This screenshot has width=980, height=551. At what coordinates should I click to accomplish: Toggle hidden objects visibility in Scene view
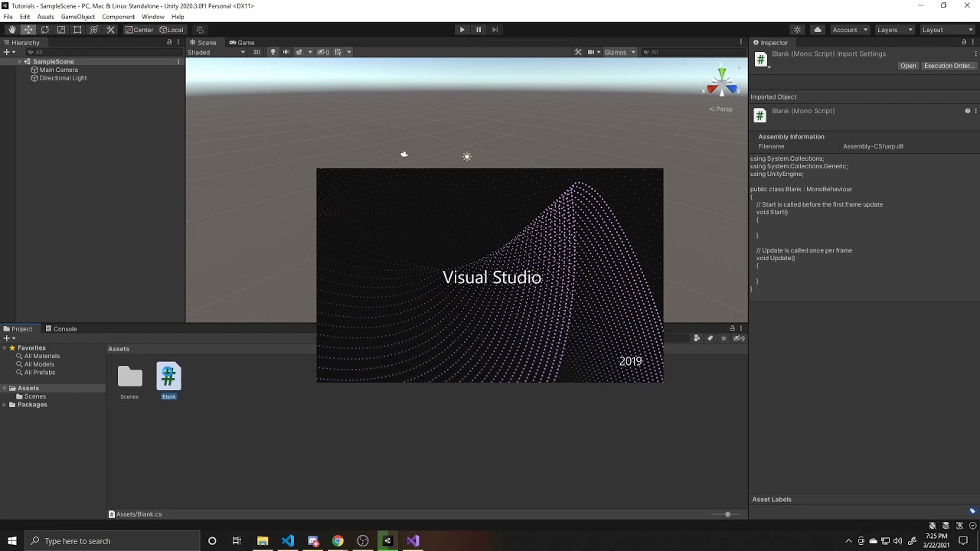pos(324,52)
